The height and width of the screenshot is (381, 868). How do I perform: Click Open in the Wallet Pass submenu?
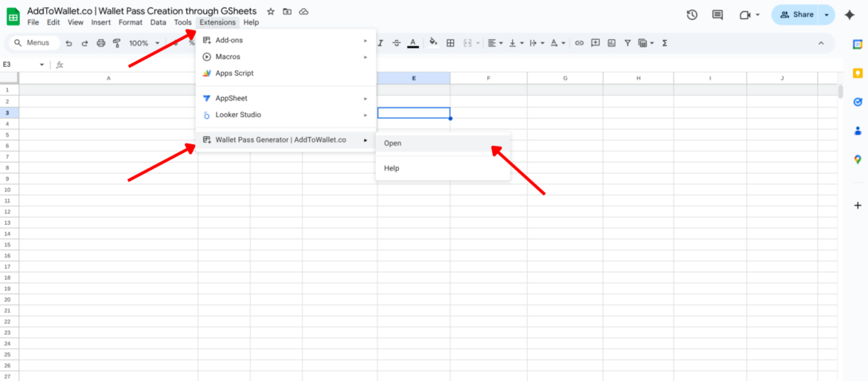point(442,143)
